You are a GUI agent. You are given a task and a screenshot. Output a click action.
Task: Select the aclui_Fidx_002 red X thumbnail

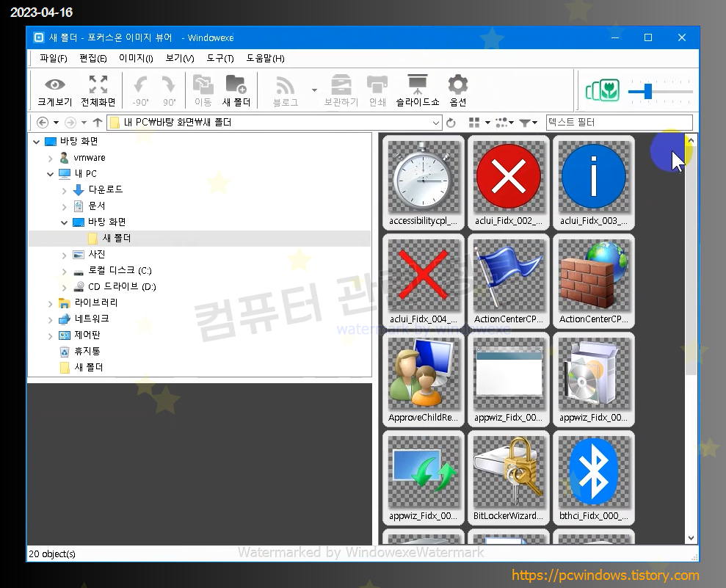509,182
